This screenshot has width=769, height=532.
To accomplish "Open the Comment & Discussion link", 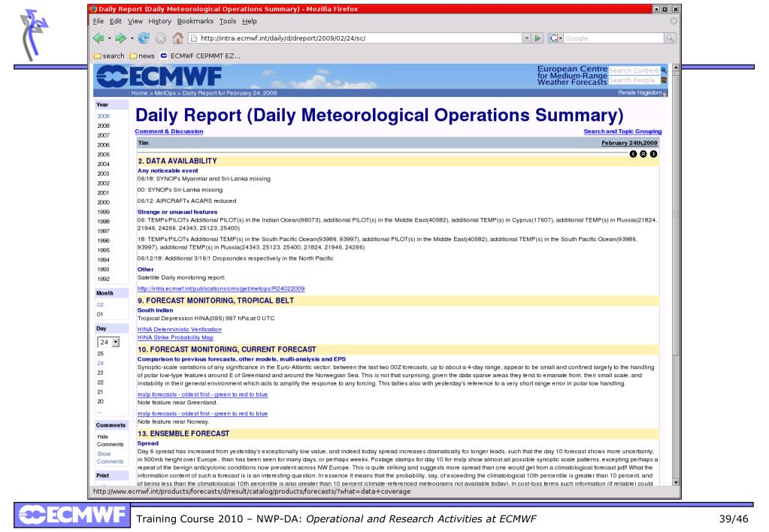I will click(x=168, y=131).
